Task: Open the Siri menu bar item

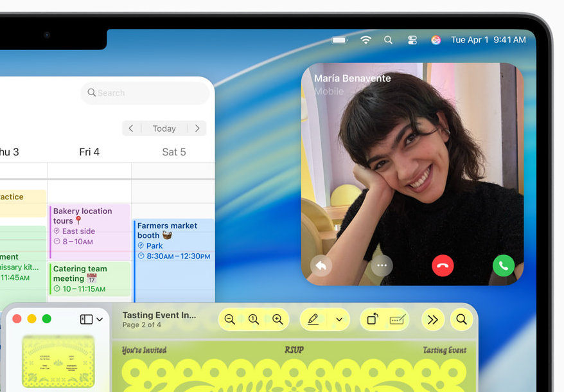Action: tap(436, 40)
